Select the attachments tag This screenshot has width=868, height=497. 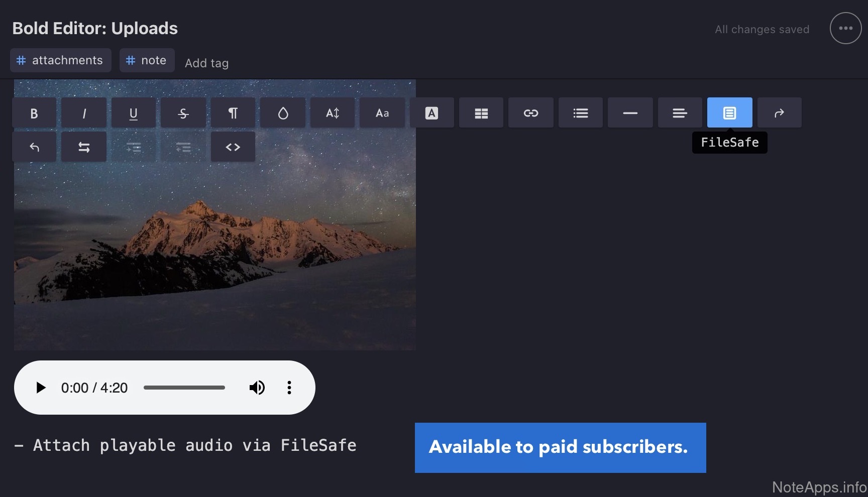(x=60, y=60)
